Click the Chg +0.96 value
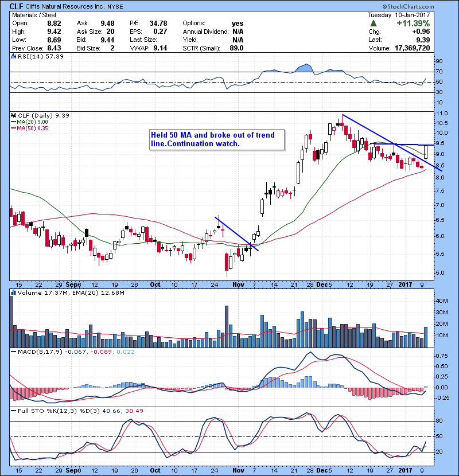 [421, 32]
